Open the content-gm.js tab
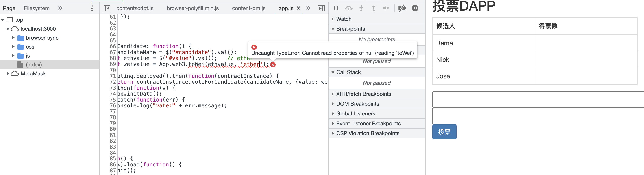Viewport: 644px width, 175px height. 249,8
